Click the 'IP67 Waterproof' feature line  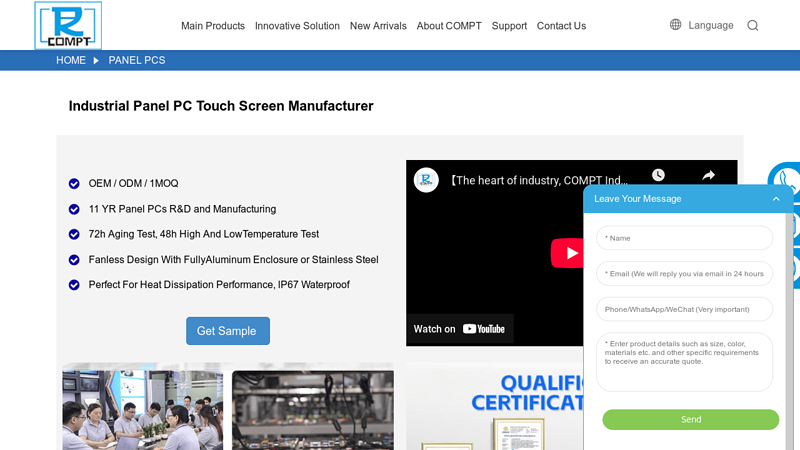[x=219, y=285]
